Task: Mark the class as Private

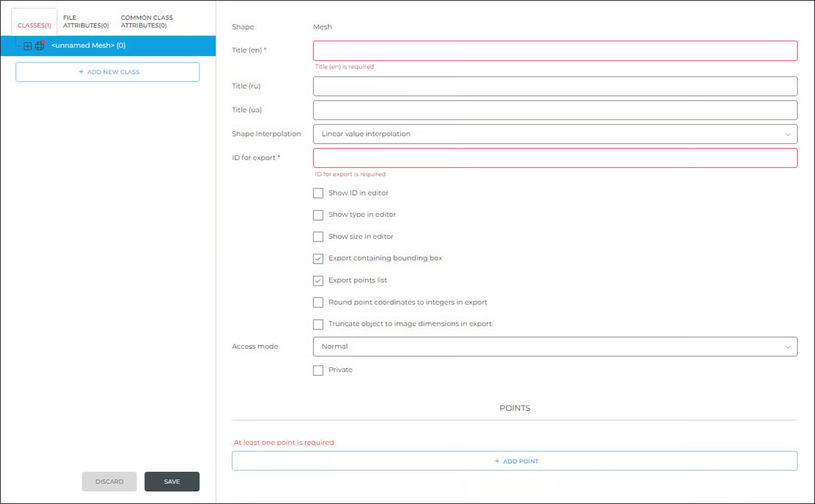Action: point(319,370)
